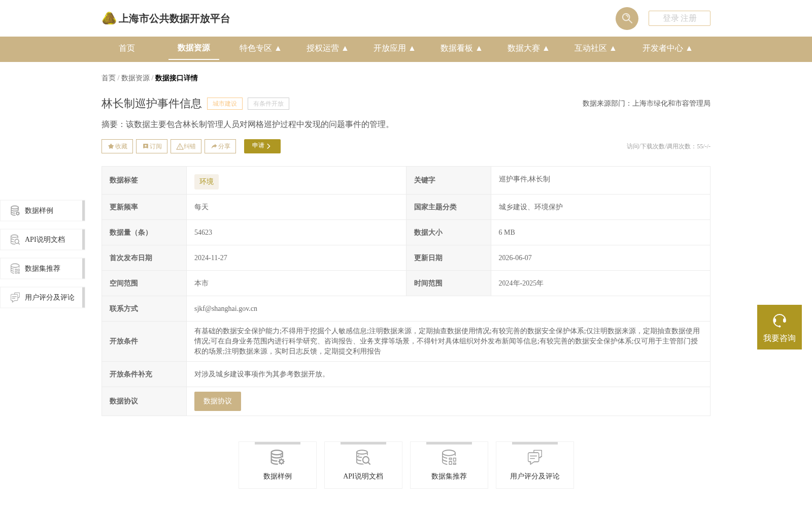This screenshot has height=508, width=812.
Task: Select the 数据资源 navigation tab
Action: click(x=194, y=48)
